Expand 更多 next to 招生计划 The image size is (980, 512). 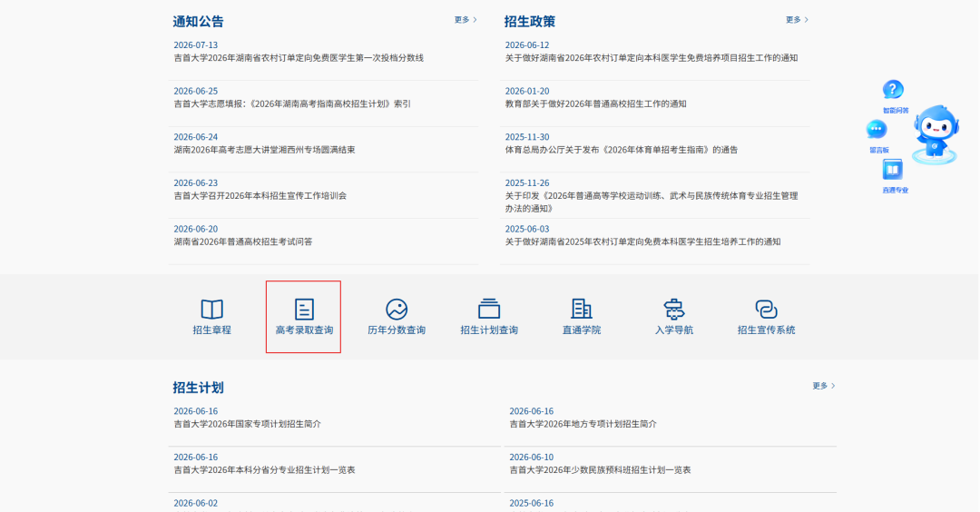(x=824, y=386)
